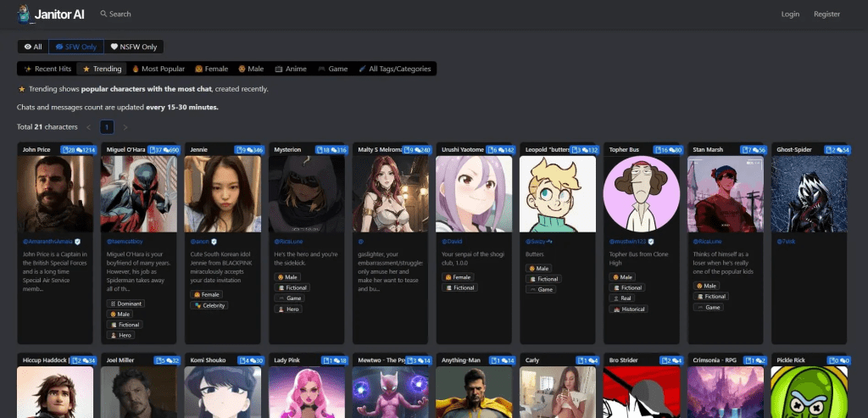Screen dimensions: 868x418
Task: Click the Dominant tag on Miguel O'Hara card
Action: pos(125,304)
